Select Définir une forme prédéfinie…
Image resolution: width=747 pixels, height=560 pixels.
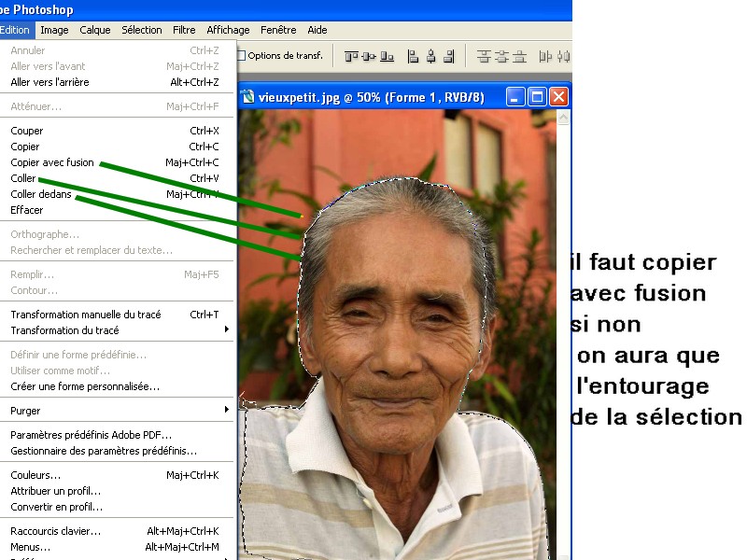pos(118,355)
